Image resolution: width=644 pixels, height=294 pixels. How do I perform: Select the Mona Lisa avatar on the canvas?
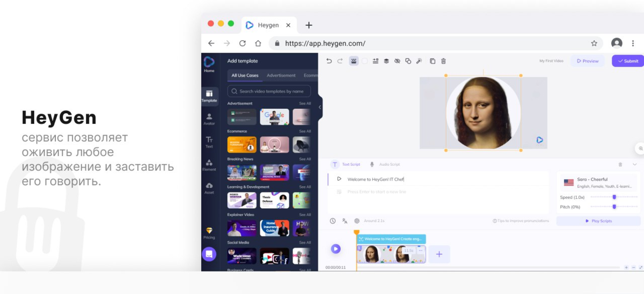(484, 113)
